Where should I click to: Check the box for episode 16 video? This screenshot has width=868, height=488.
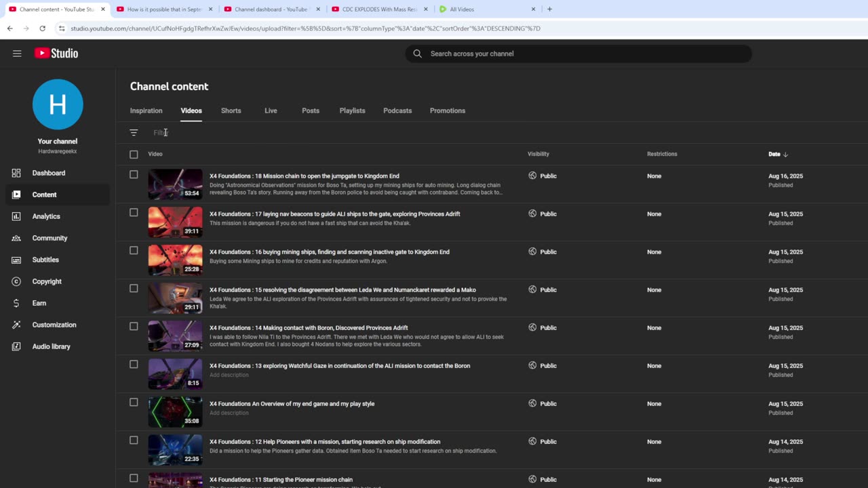click(x=134, y=250)
